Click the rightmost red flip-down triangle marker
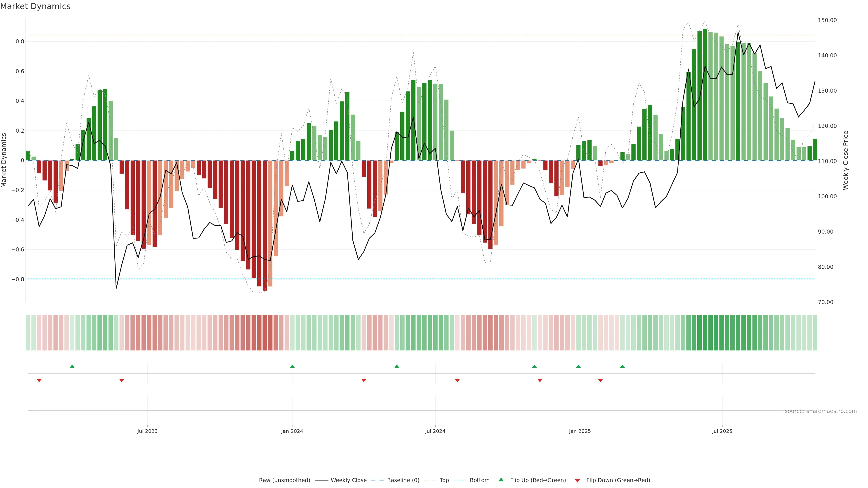 (x=600, y=380)
